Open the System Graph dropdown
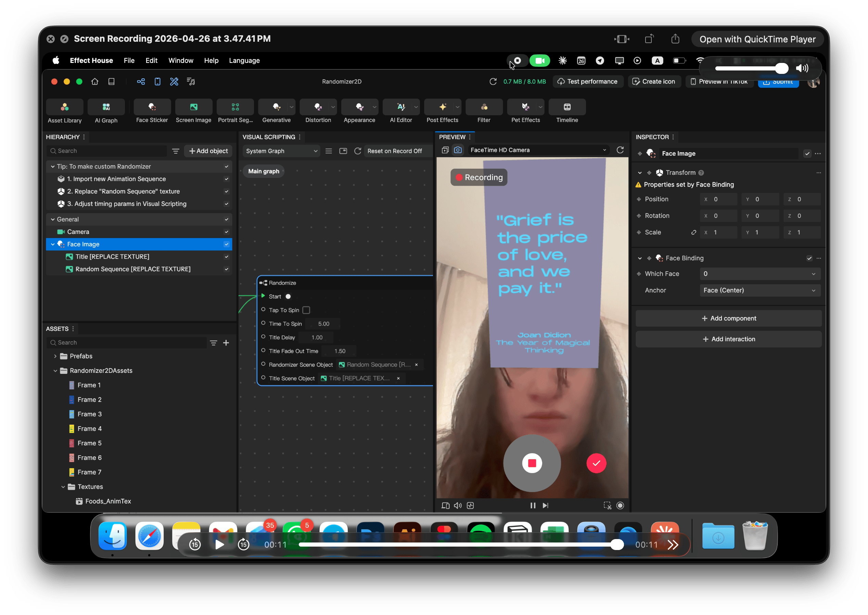The image size is (868, 615). 281,151
